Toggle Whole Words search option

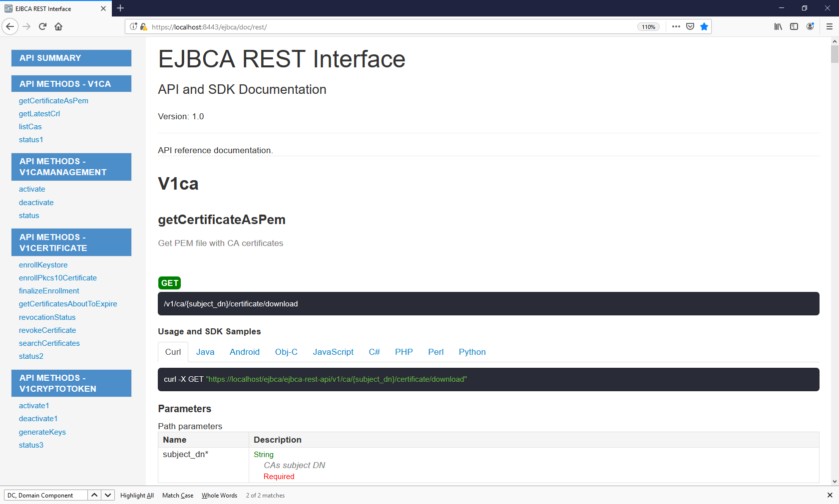click(x=219, y=495)
